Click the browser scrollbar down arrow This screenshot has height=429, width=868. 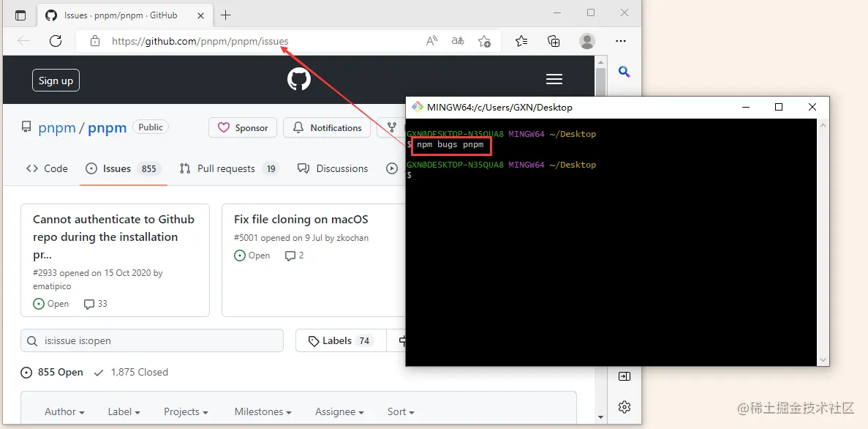tap(601, 417)
